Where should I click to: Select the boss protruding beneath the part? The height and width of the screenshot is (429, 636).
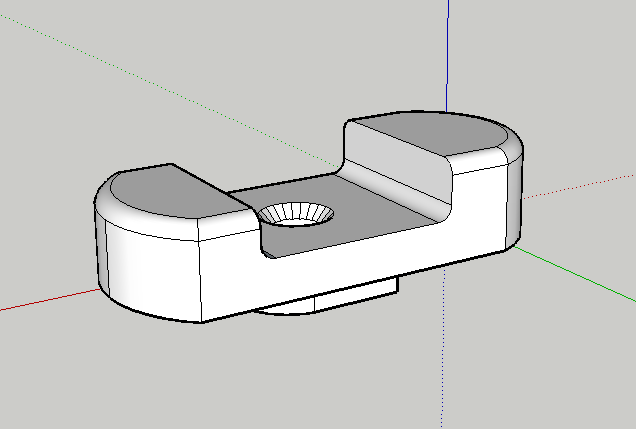329,298
